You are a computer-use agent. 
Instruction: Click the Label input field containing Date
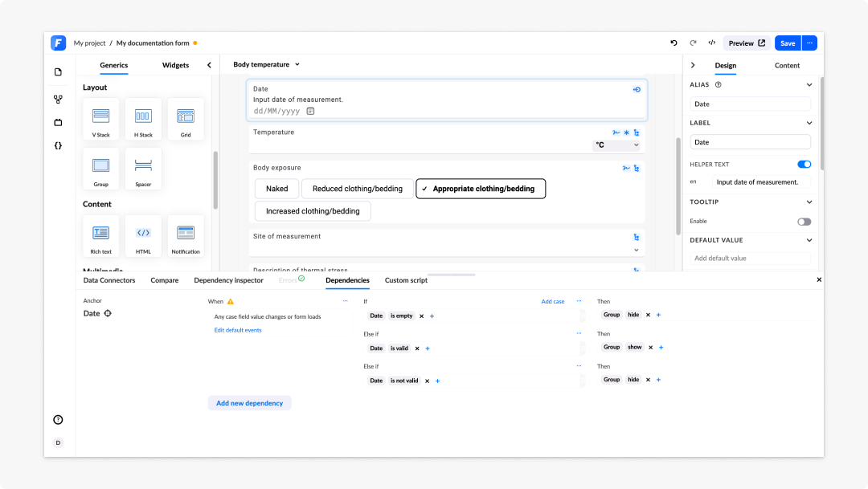(x=750, y=142)
